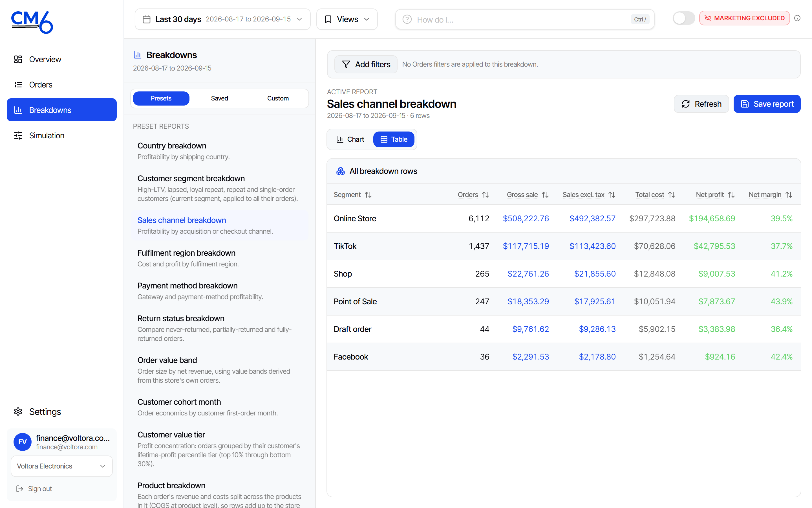Sort by Net margin arrows

tap(789, 194)
